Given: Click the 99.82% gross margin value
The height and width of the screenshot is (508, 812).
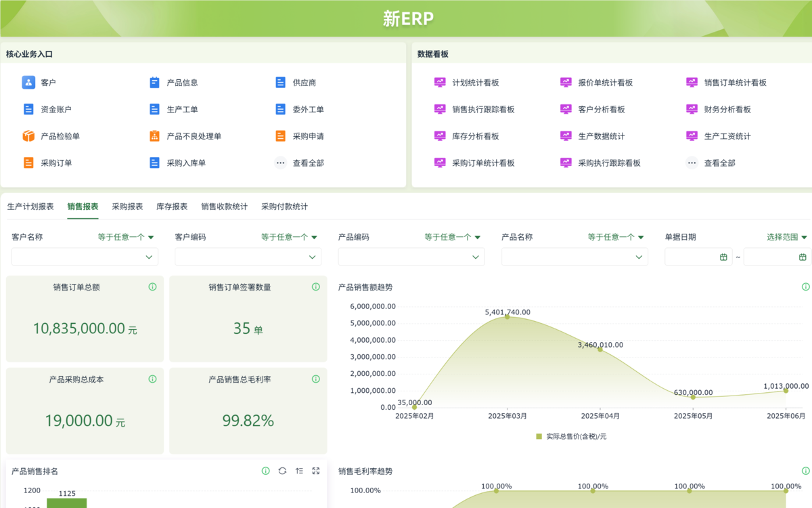Looking at the screenshot, I should [248, 421].
